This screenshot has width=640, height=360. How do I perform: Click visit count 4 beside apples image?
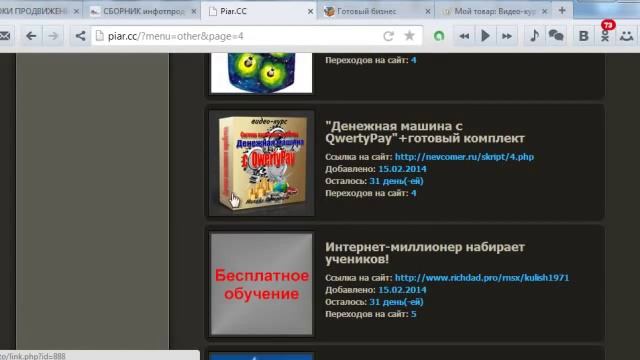413,60
